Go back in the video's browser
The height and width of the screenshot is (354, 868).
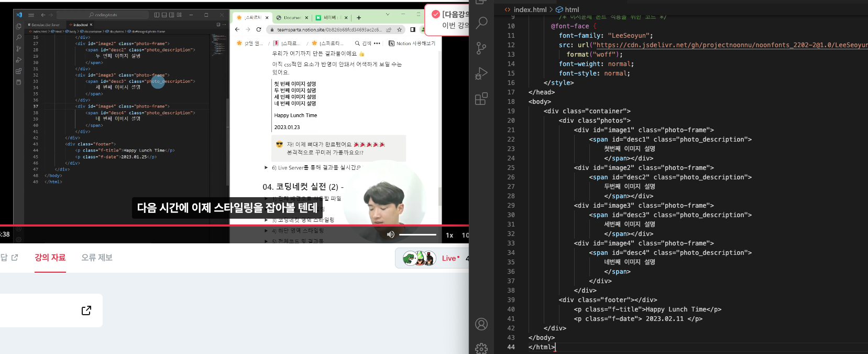(237, 29)
